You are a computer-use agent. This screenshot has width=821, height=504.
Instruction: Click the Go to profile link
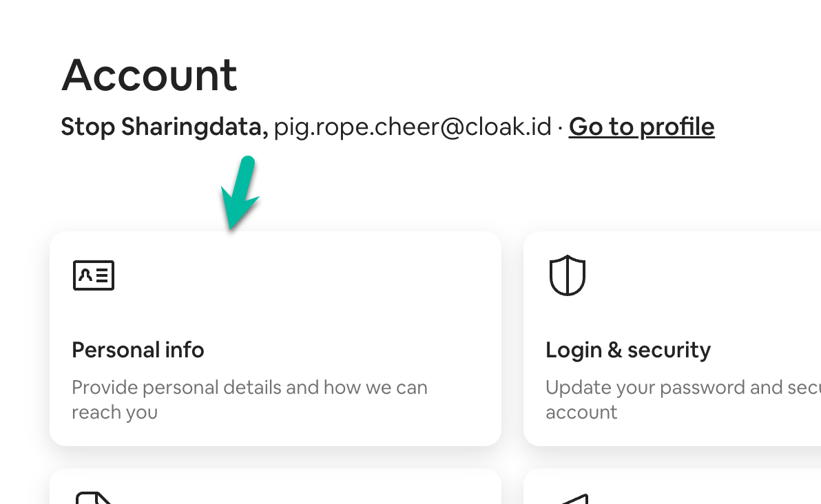pyautogui.click(x=641, y=127)
